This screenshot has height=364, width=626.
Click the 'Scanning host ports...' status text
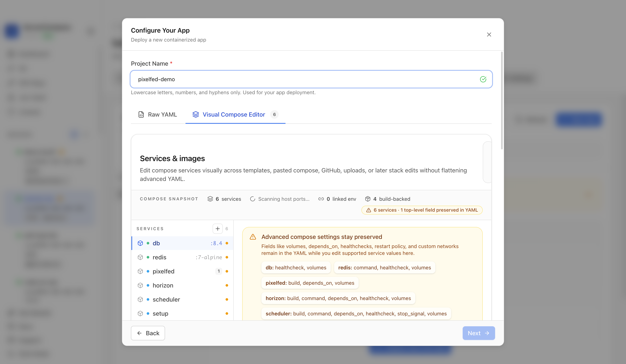pyautogui.click(x=284, y=199)
